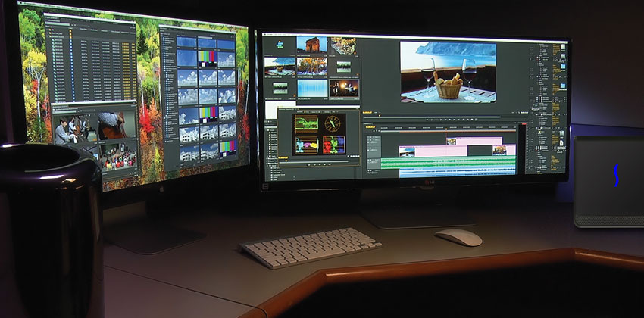This screenshot has height=318, width=644.
Task: Select the Arc de Triomphe clip thumbnail
Action: point(311,45)
